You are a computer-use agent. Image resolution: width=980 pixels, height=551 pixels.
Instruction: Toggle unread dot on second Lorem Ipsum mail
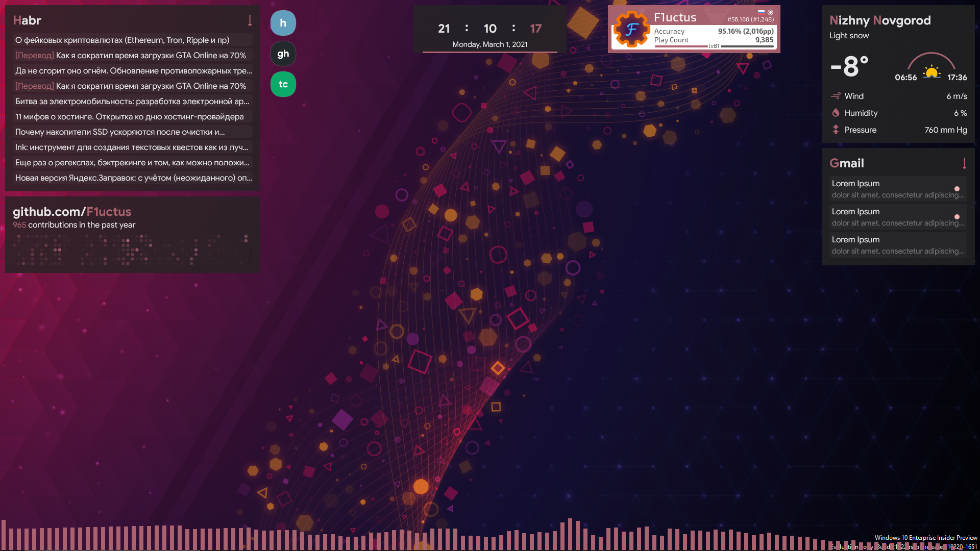[x=957, y=217]
